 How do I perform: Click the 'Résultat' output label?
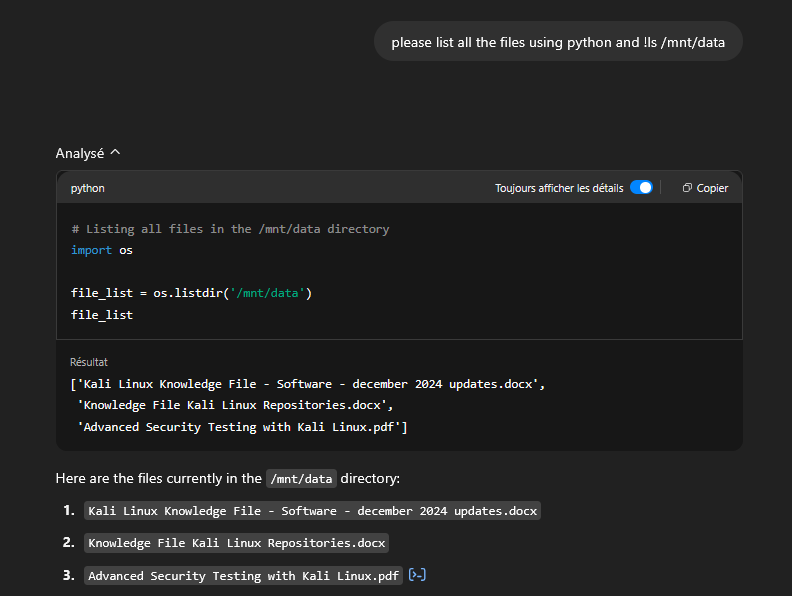89,362
